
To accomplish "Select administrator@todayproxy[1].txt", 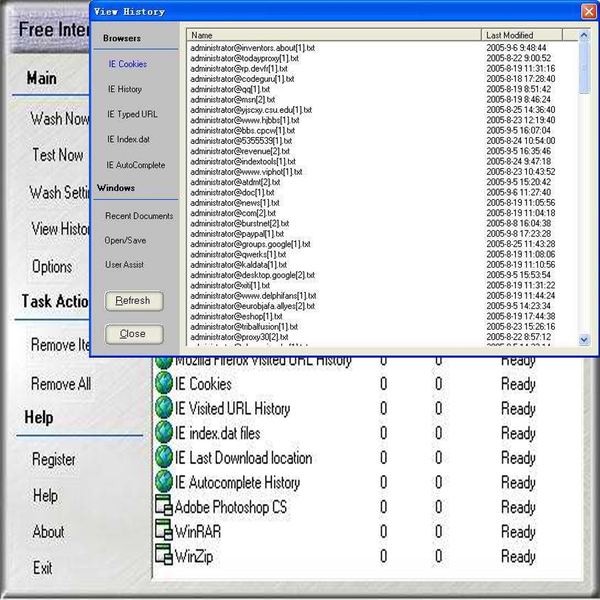I will pos(245,58).
